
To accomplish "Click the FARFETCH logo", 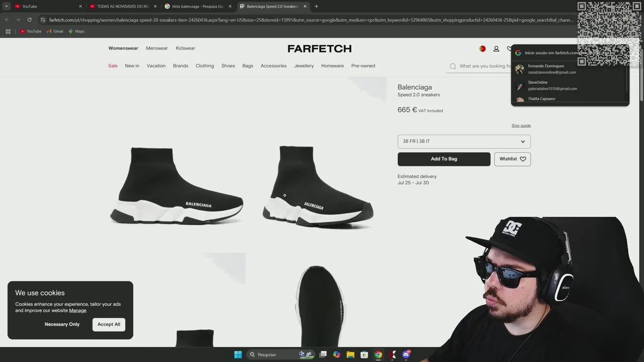I will (319, 49).
